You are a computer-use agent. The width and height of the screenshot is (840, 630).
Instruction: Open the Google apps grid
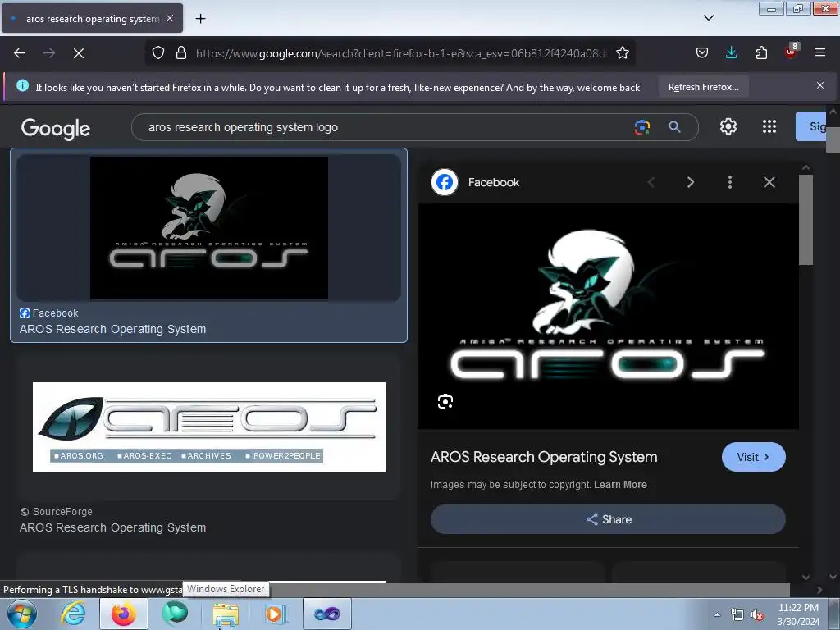[x=769, y=126]
